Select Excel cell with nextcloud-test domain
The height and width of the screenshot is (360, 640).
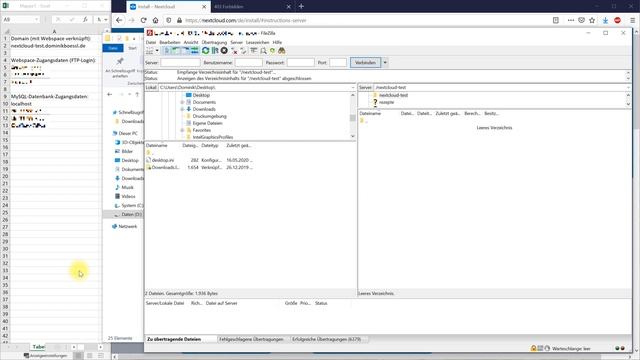point(54,46)
